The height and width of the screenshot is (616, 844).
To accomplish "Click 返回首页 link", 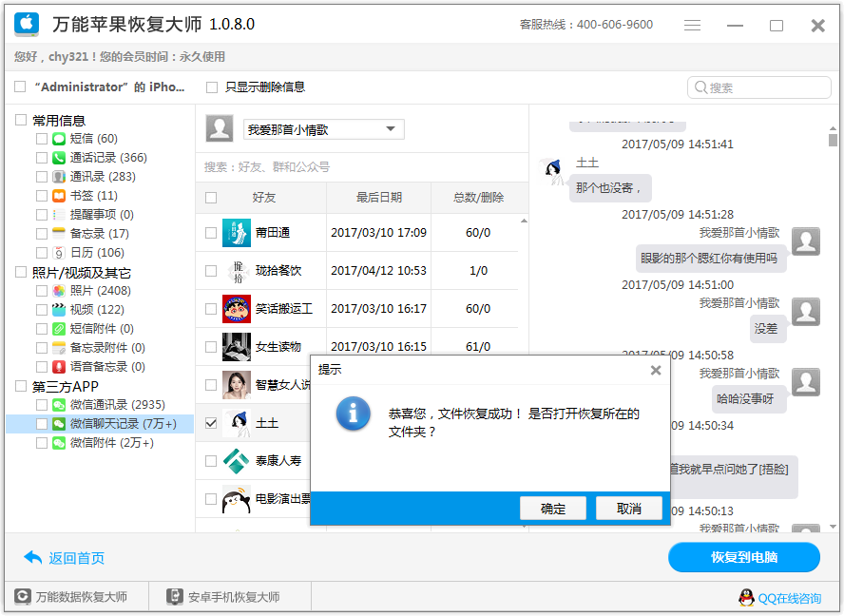I will coord(76,558).
